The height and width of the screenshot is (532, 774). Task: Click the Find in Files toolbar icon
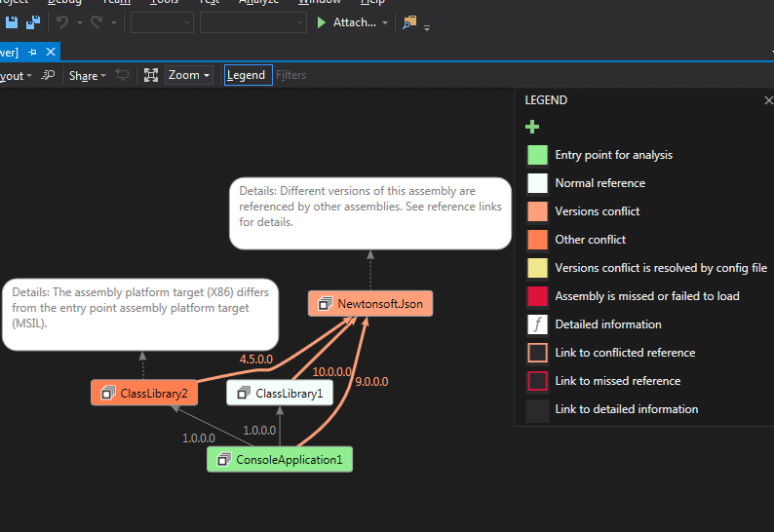coord(410,22)
